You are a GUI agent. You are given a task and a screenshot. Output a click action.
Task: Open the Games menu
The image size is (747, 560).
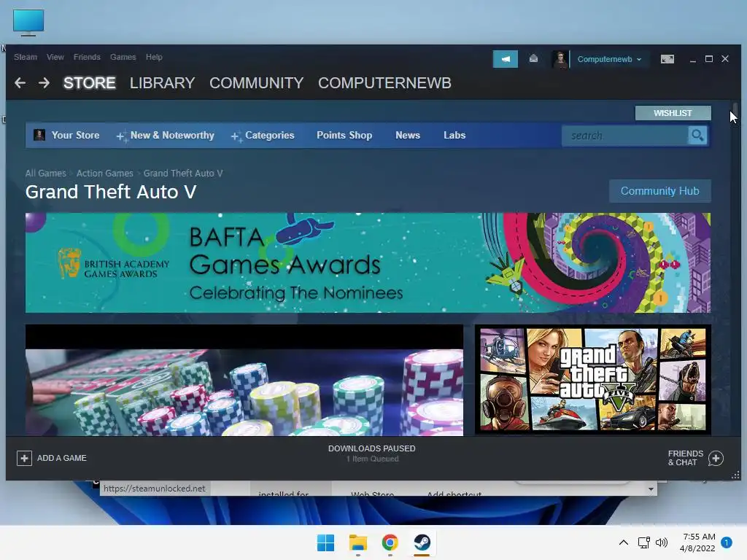[x=123, y=57]
